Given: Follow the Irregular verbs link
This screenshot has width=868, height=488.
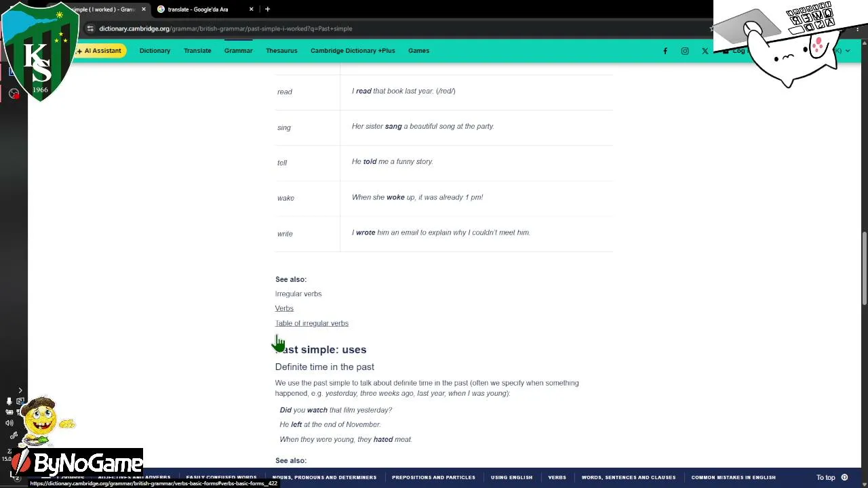Looking at the screenshot, I should tap(298, 294).
